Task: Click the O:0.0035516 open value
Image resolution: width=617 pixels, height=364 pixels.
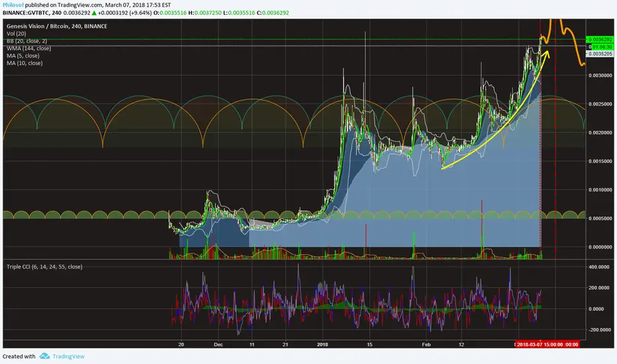Action: (x=170, y=13)
